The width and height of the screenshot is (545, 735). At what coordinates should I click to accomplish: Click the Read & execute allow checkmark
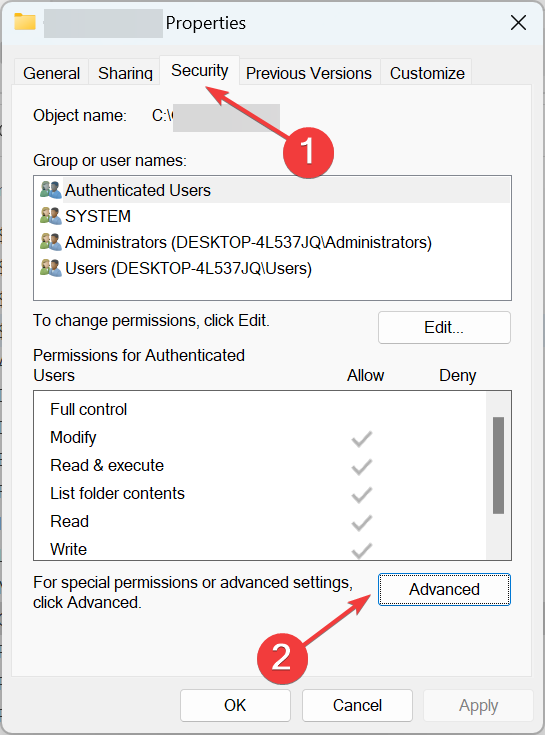coord(362,467)
